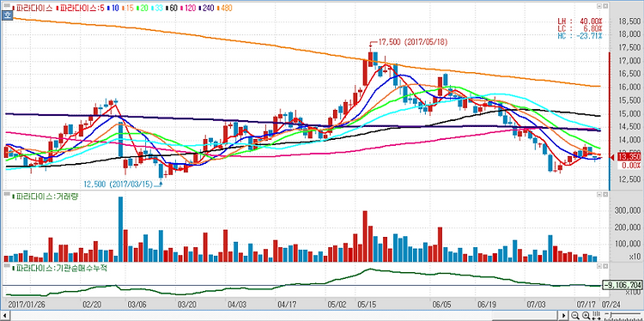
Task: Click the 18,500 price axis label
Action: [x=629, y=21]
